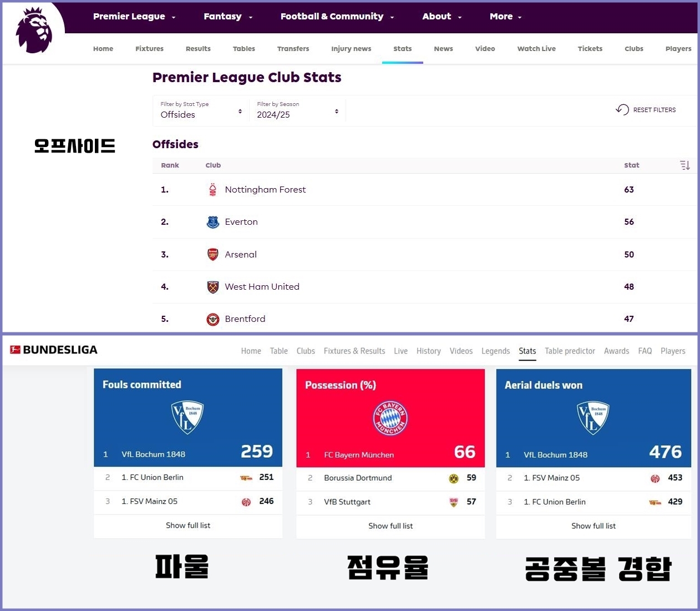This screenshot has height=611, width=700.
Task: Open Bundesliga Home link
Action: point(251,351)
